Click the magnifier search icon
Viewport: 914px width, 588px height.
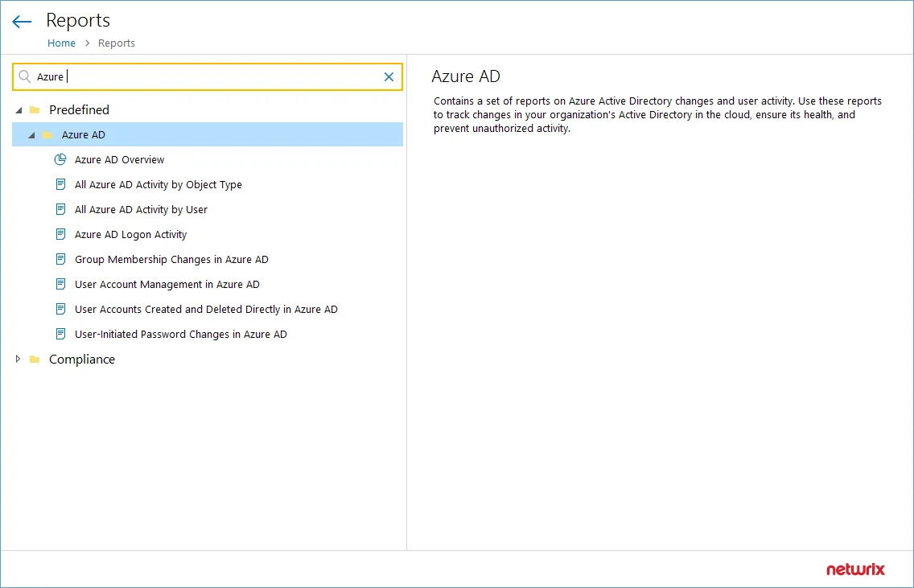click(24, 76)
